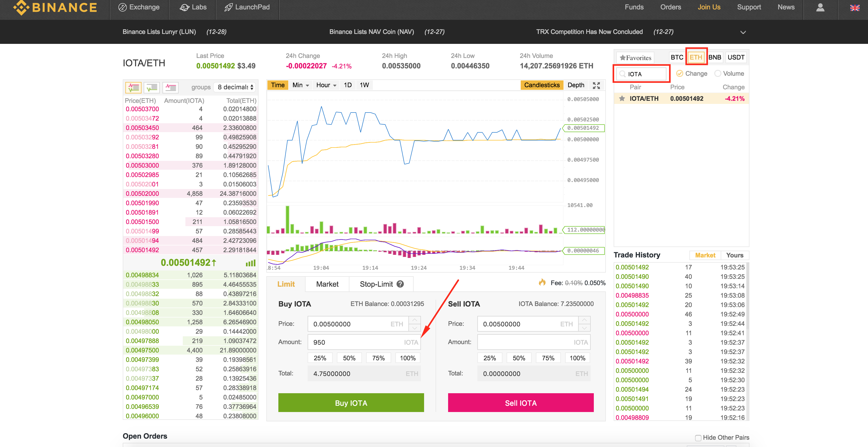This screenshot has width=868, height=447.
Task: Decrease buy price with down stepper
Action: (x=415, y=328)
